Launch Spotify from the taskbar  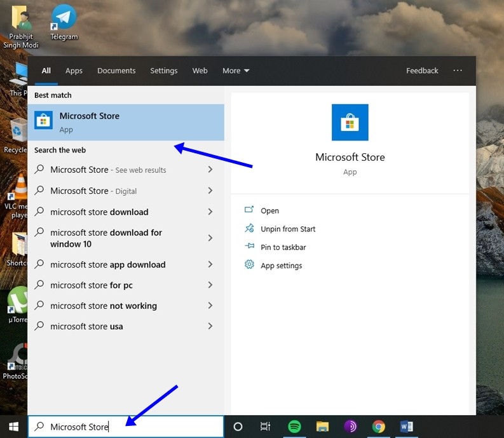tap(294, 427)
